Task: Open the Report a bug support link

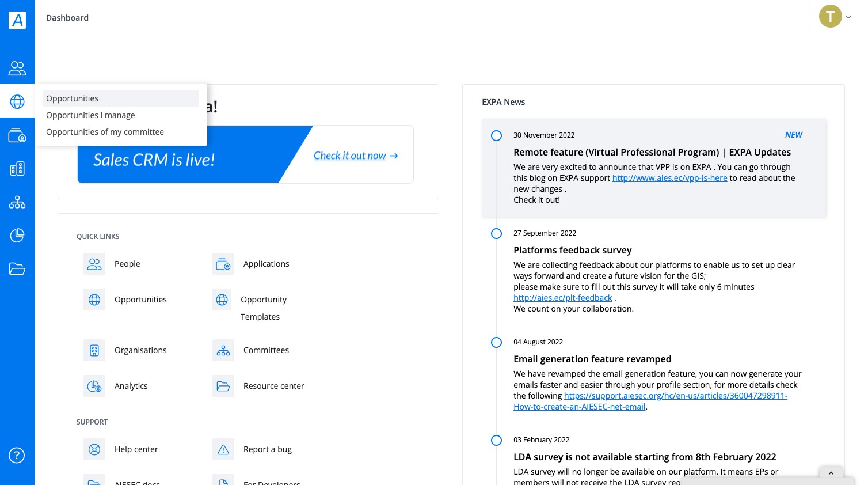Action: tap(268, 449)
